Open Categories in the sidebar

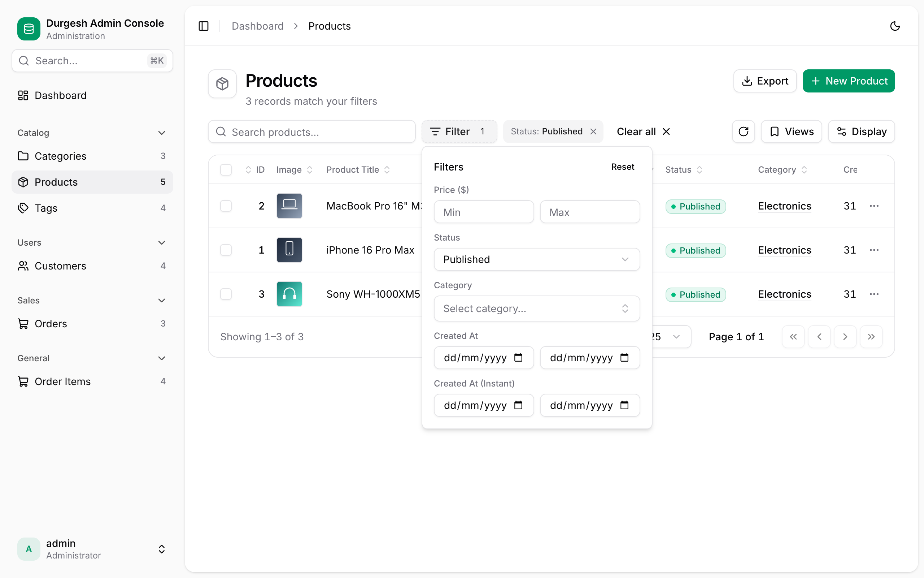tap(92, 156)
